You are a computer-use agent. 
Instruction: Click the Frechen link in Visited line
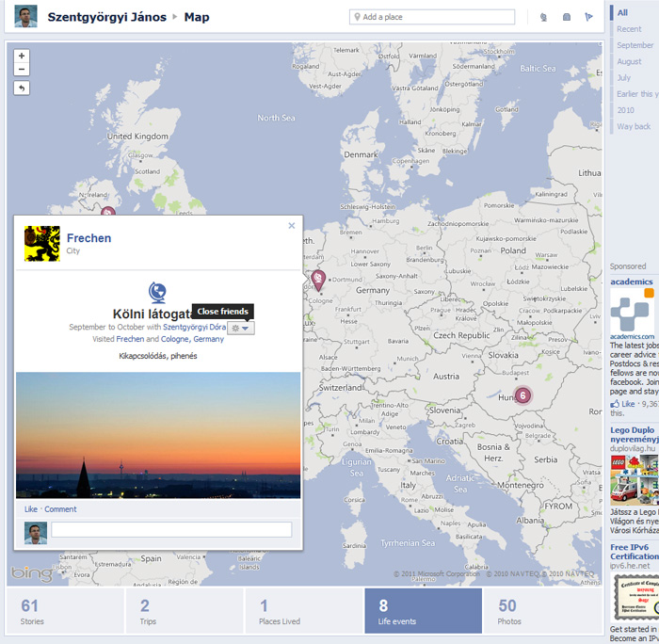click(130, 339)
